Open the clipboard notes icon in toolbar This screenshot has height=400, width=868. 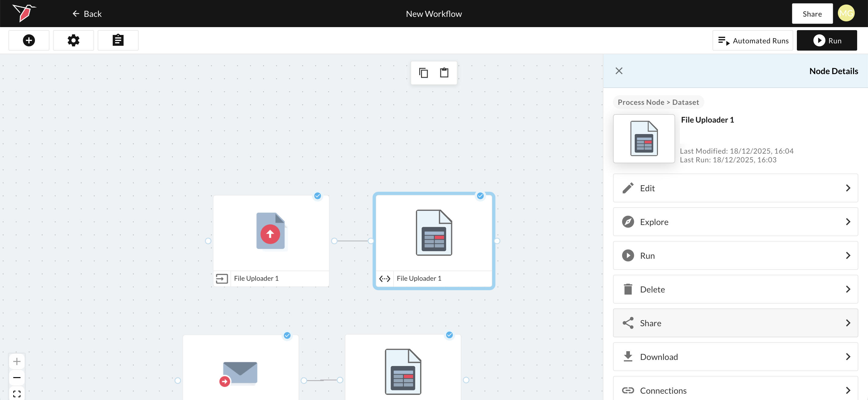pyautogui.click(x=118, y=40)
